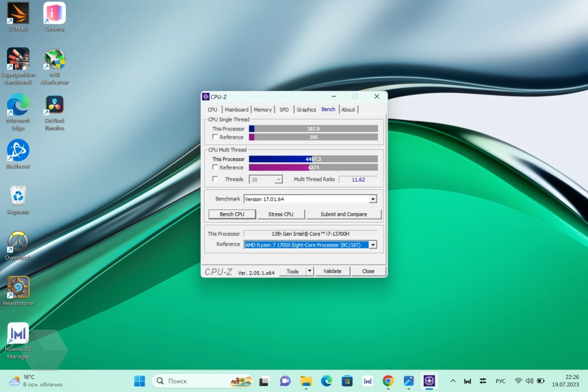Expand the Benchmark version dropdown

pos(372,199)
